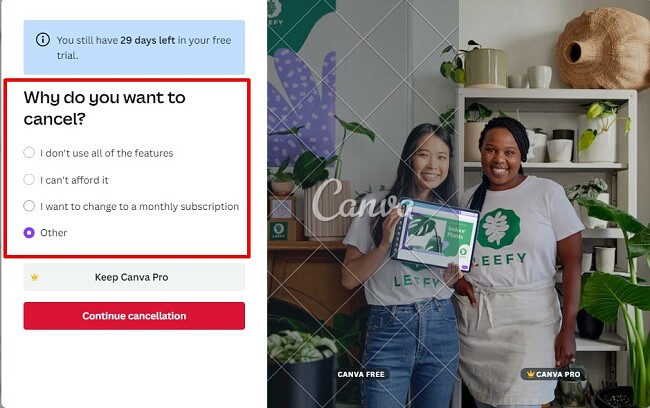650x408 pixels.
Task: Click the small Leefy box logo on shelf
Action: coord(279,231)
